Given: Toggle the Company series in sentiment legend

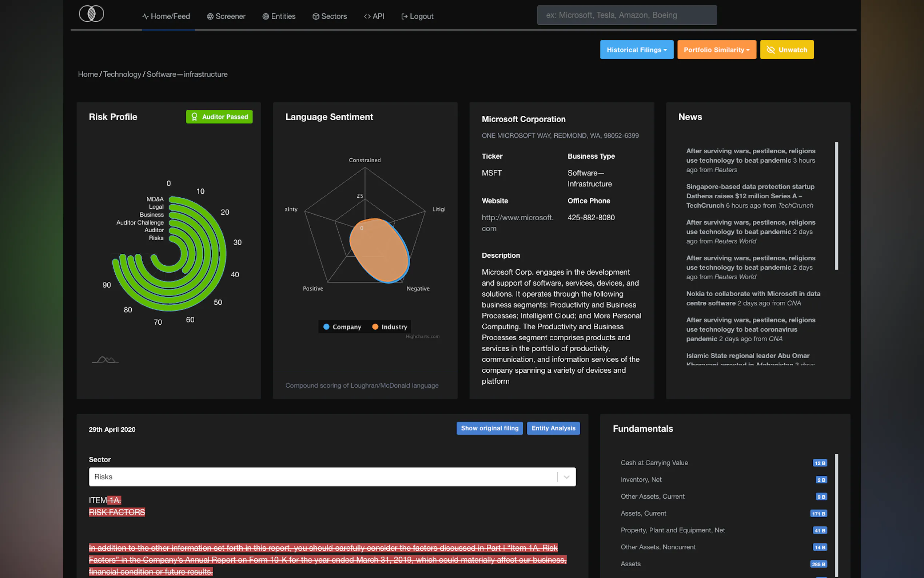Looking at the screenshot, I should pos(342,327).
